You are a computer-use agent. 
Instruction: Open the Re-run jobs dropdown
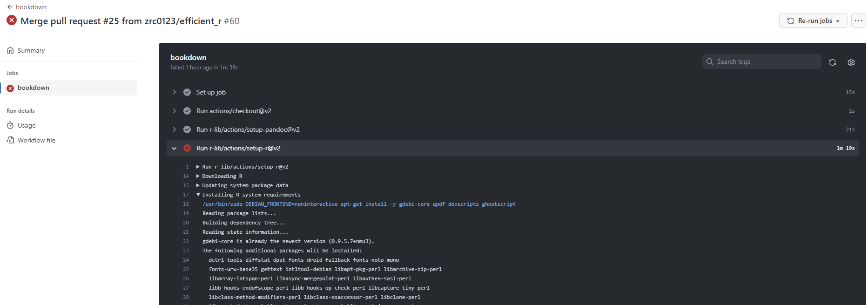click(813, 20)
